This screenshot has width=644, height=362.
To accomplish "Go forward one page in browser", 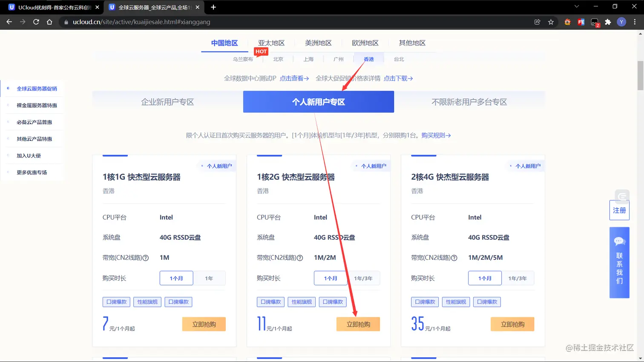I will click(x=23, y=22).
